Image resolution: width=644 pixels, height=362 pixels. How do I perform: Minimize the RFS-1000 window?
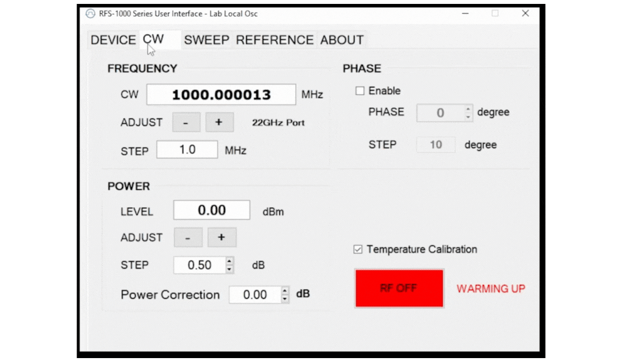pos(465,14)
